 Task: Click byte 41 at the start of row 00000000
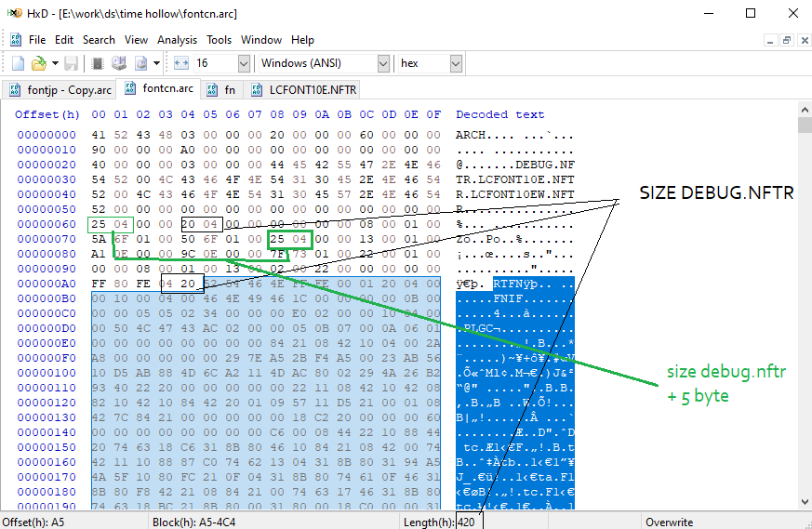click(x=99, y=135)
